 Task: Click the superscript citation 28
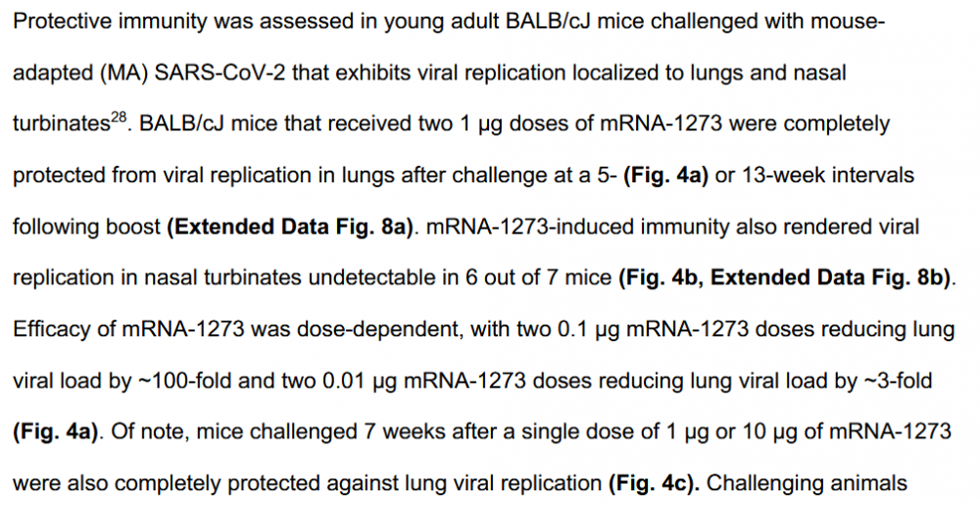tap(120, 119)
